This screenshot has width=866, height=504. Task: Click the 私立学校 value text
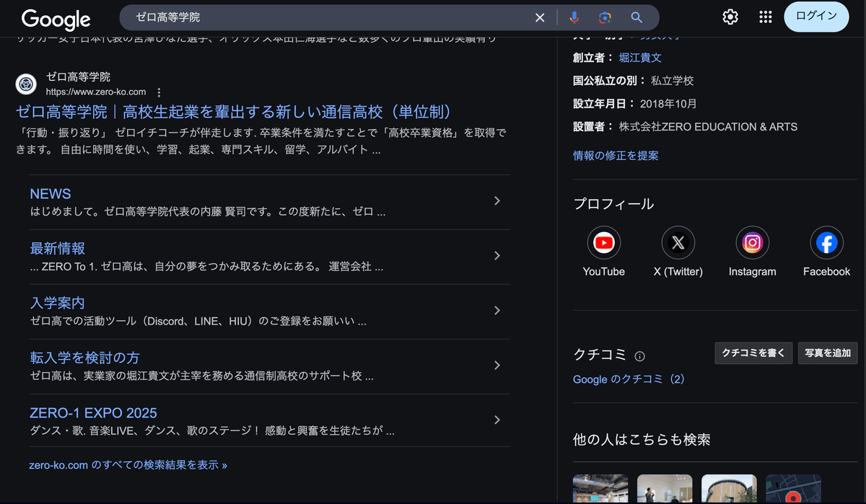[672, 81]
